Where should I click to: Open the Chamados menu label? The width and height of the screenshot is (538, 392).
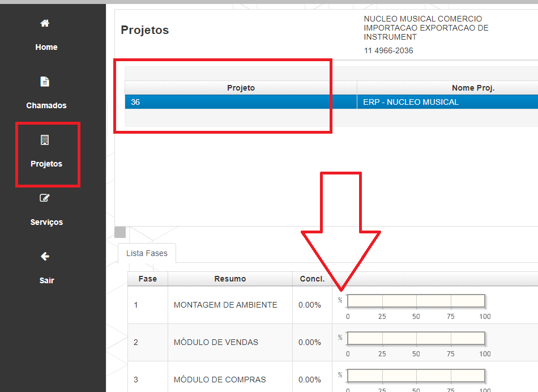point(46,105)
